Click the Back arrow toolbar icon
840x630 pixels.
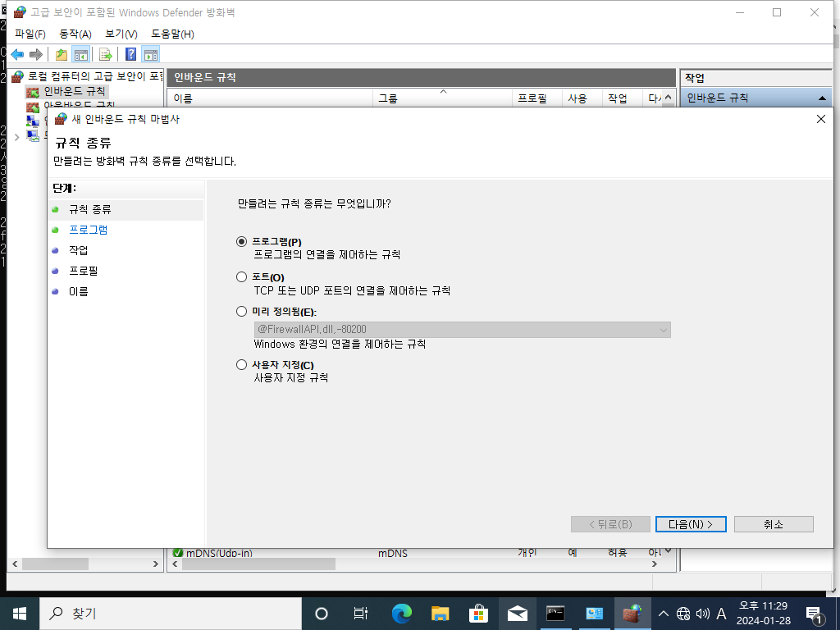tap(18, 54)
